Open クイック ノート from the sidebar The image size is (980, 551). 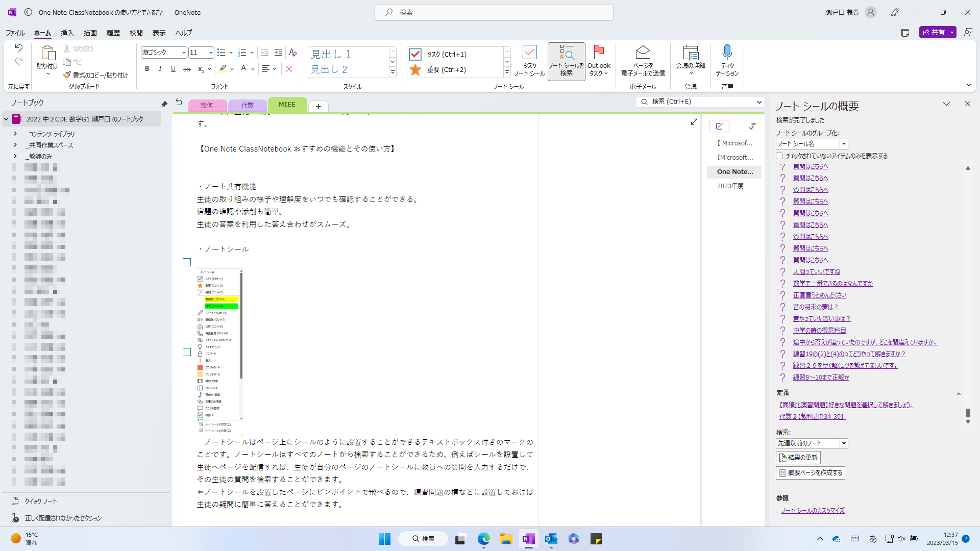(x=40, y=501)
